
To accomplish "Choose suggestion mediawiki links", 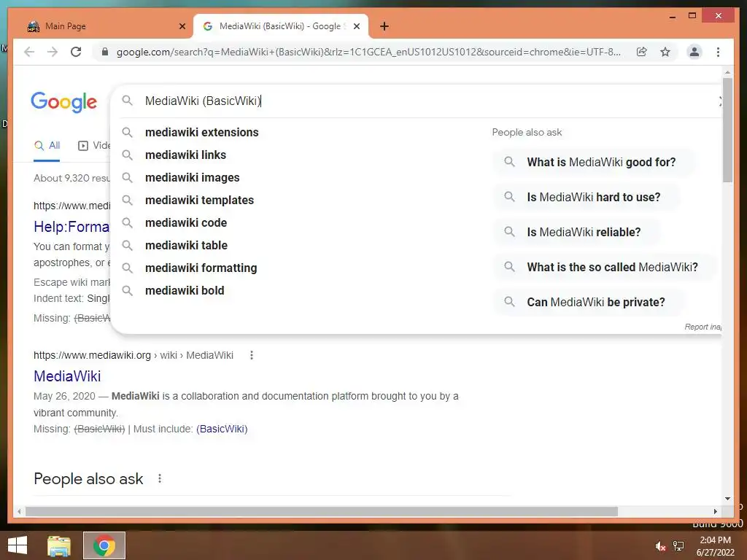I will 186,155.
